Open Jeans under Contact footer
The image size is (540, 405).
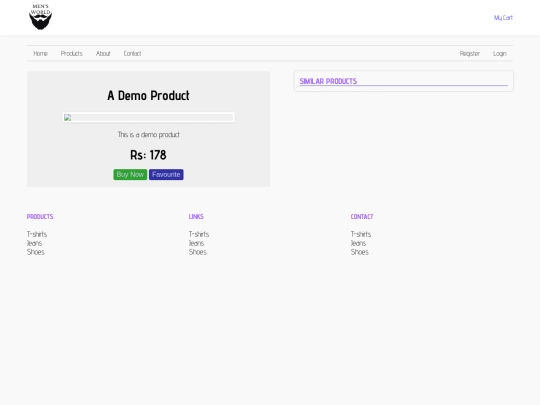point(359,243)
